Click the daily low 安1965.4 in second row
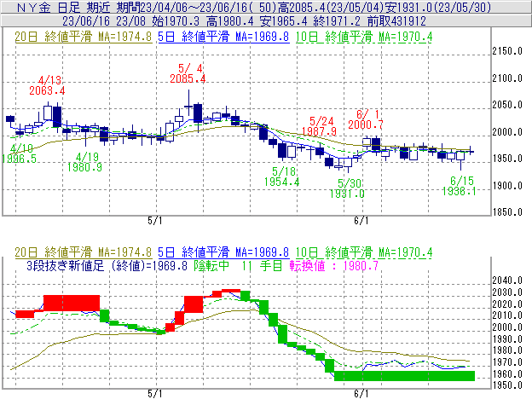The height and width of the screenshot is (405, 532). (283, 21)
